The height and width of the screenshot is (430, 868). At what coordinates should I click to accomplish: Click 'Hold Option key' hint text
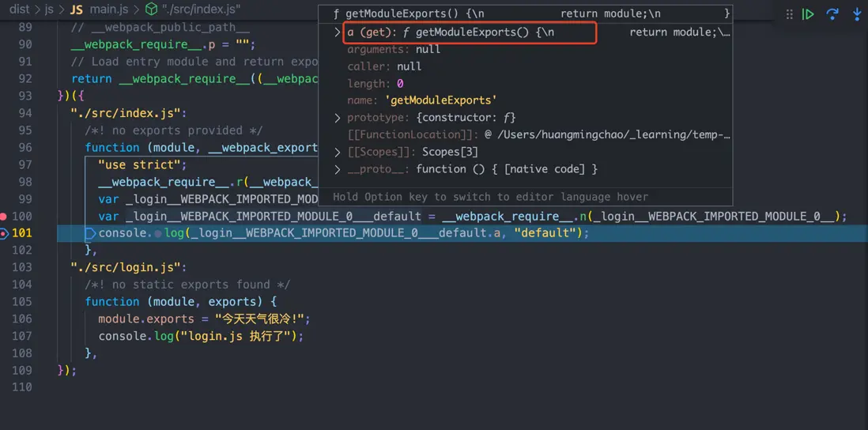pos(490,197)
